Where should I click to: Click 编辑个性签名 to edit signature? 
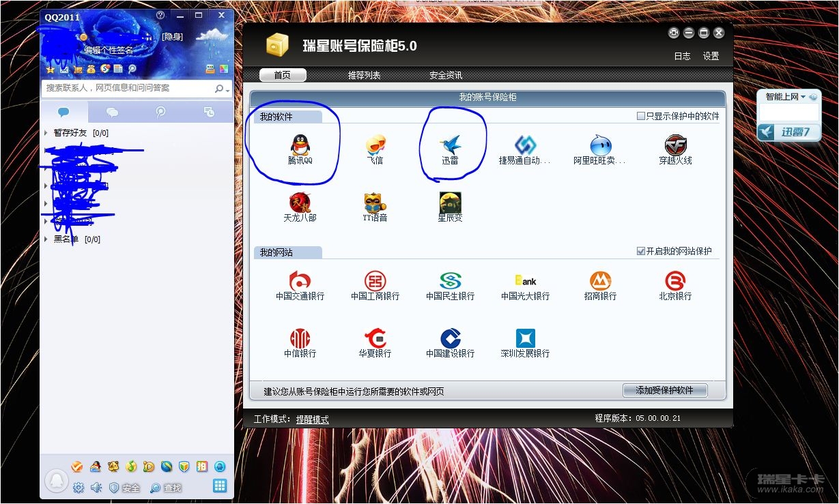(x=109, y=50)
